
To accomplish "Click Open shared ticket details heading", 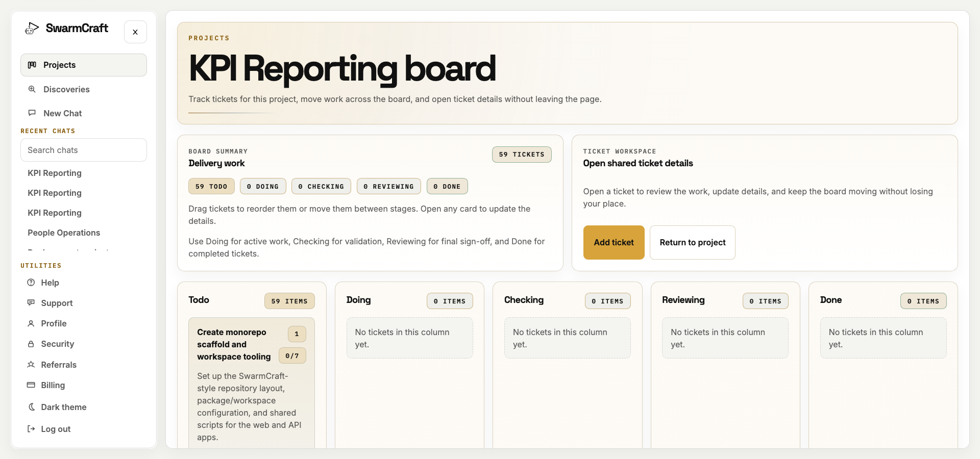I will coord(638,163).
